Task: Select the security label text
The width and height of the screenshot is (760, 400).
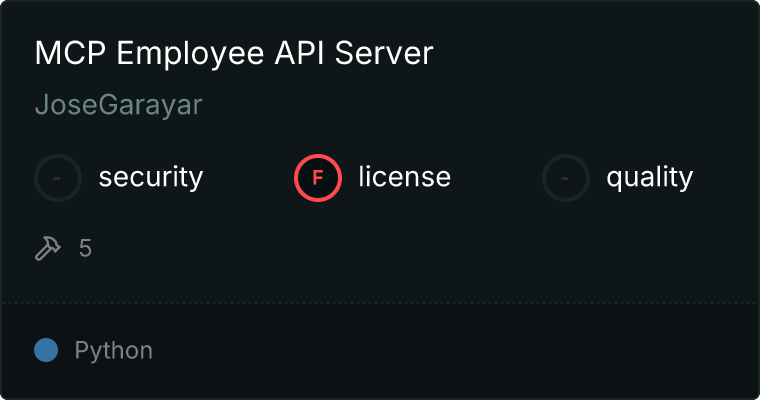Action: pyautogui.click(x=150, y=178)
